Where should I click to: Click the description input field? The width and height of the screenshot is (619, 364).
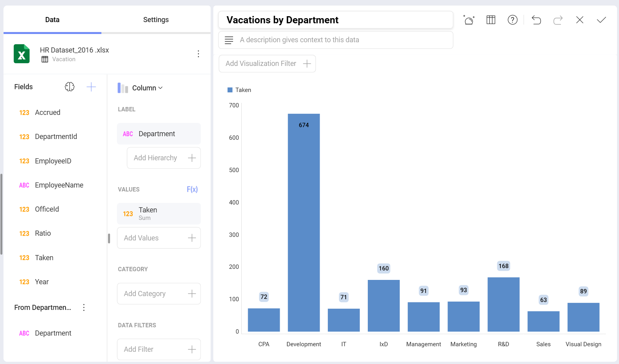336,40
